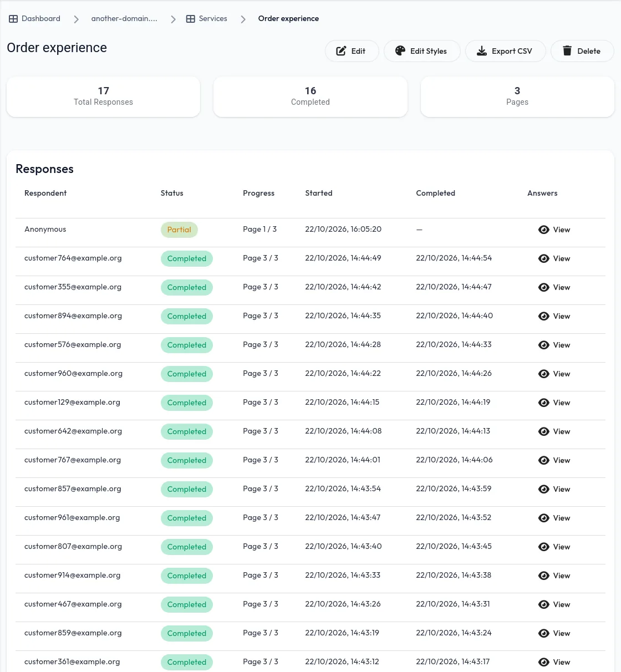
Task: Click View text for Anonymous respondent
Action: 562,230
